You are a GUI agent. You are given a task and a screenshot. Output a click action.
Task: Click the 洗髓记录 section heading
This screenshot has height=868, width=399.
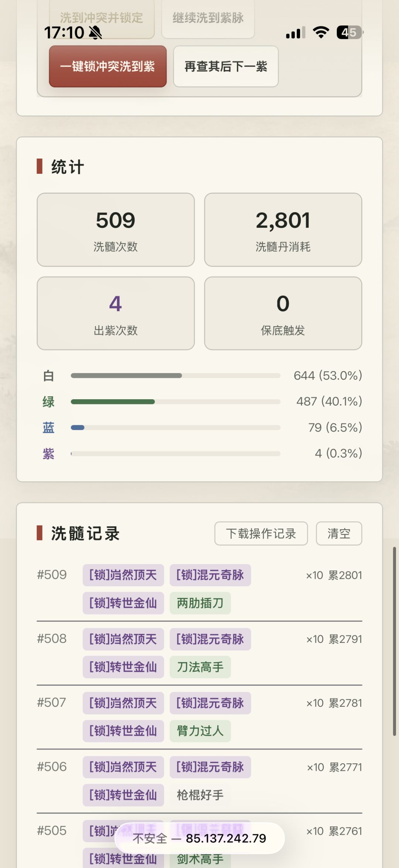85,533
